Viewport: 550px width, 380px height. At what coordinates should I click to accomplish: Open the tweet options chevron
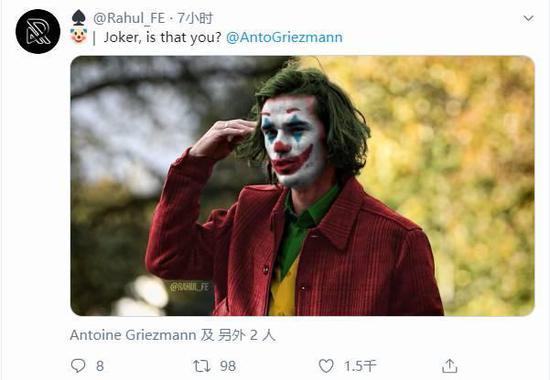click(528, 18)
